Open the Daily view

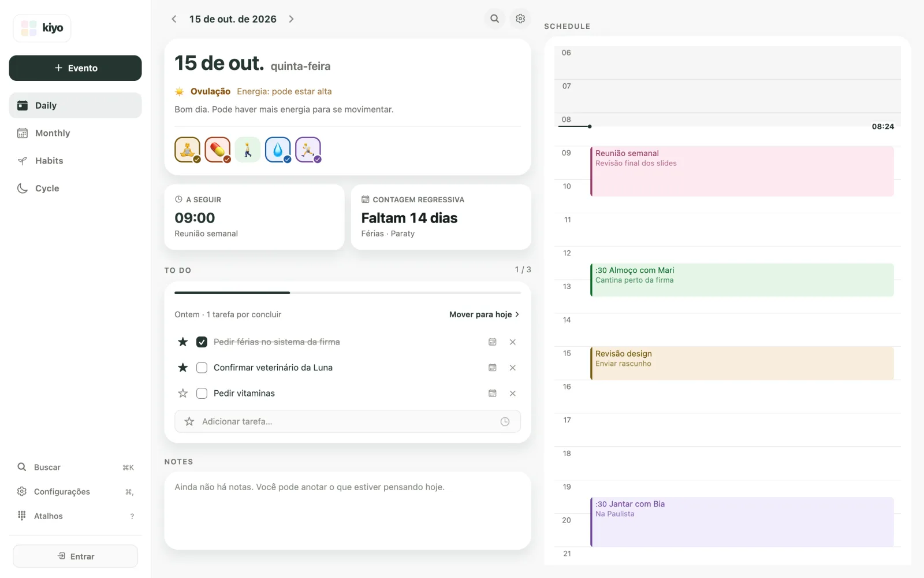click(75, 105)
